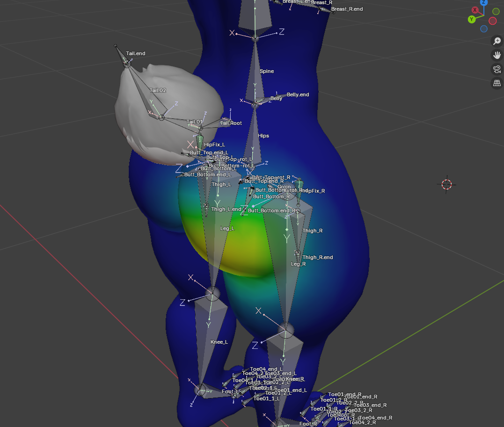This screenshot has width=504, height=427.
Task: Click the pan hand viewport icon
Action: click(x=497, y=55)
